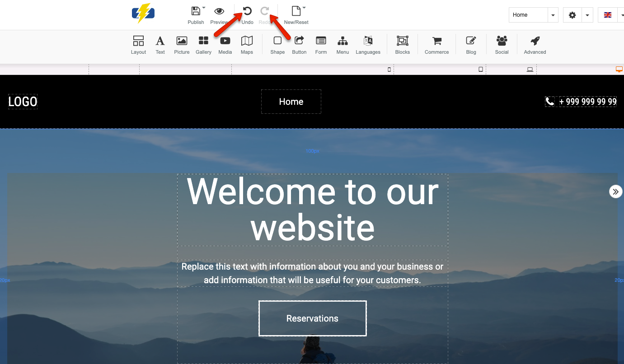Insert a Social element
The width and height of the screenshot is (624, 364).
click(x=502, y=44)
